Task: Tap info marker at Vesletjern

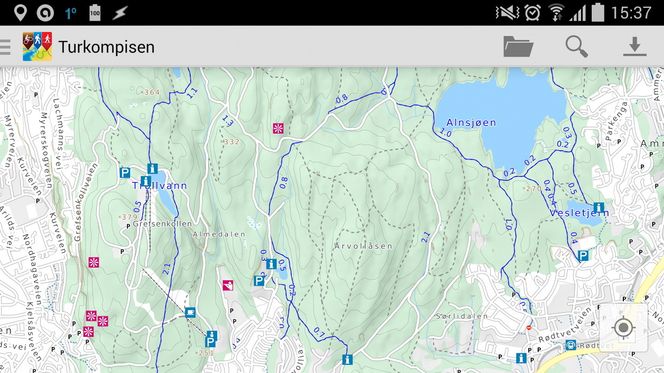Action: click(x=599, y=207)
